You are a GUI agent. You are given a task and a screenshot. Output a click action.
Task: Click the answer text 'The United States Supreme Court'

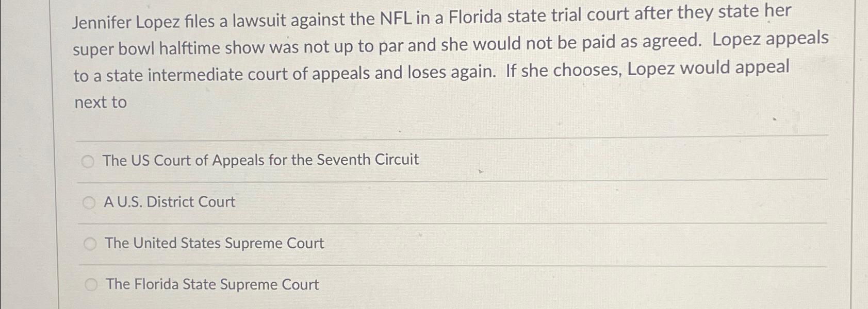[214, 243]
